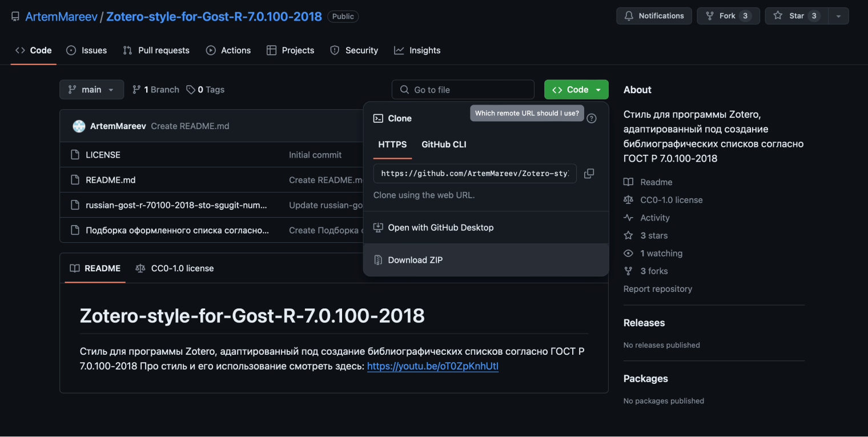Star this repository

pyautogui.click(x=796, y=16)
